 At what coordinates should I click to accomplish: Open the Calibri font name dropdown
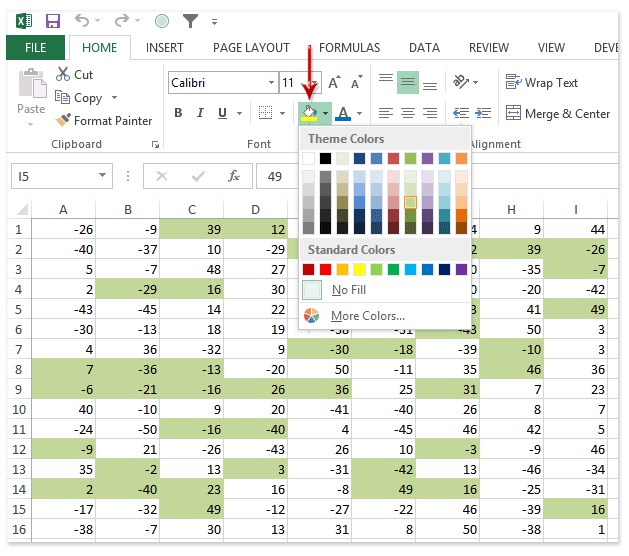coord(271,83)
